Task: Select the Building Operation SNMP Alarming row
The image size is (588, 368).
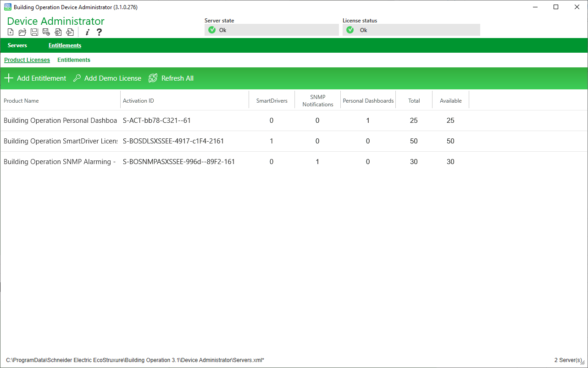Action: (294, 162)
